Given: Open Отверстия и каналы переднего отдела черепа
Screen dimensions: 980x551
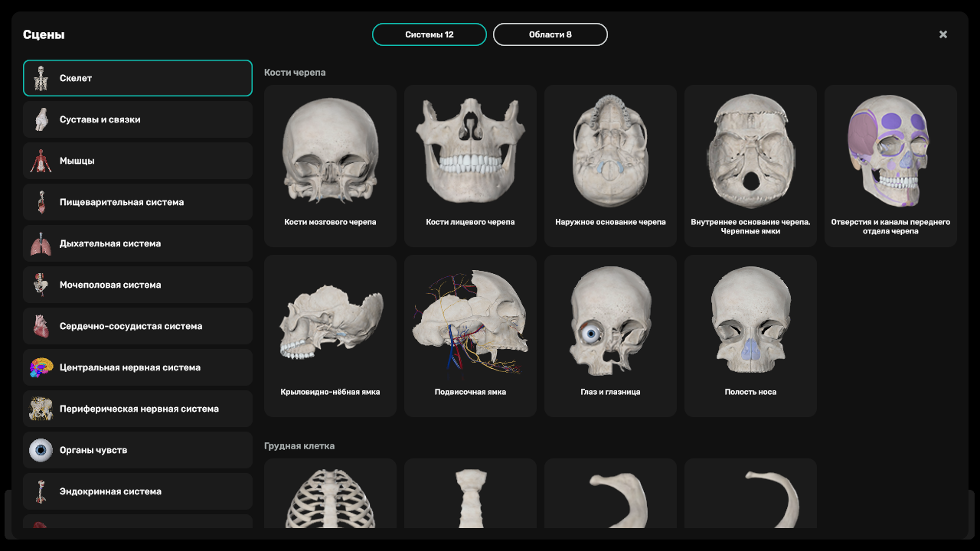Looking at the screenshot, I should click(x=890, y=166).
